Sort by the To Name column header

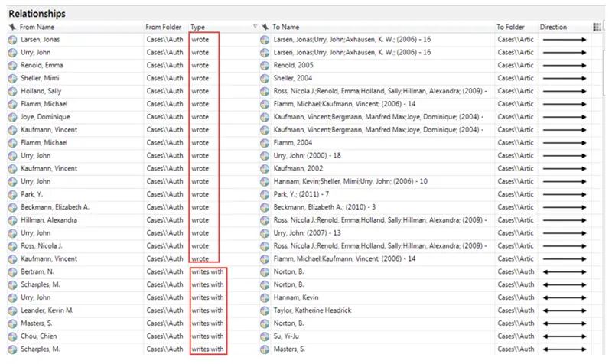[x=285, y=27]
